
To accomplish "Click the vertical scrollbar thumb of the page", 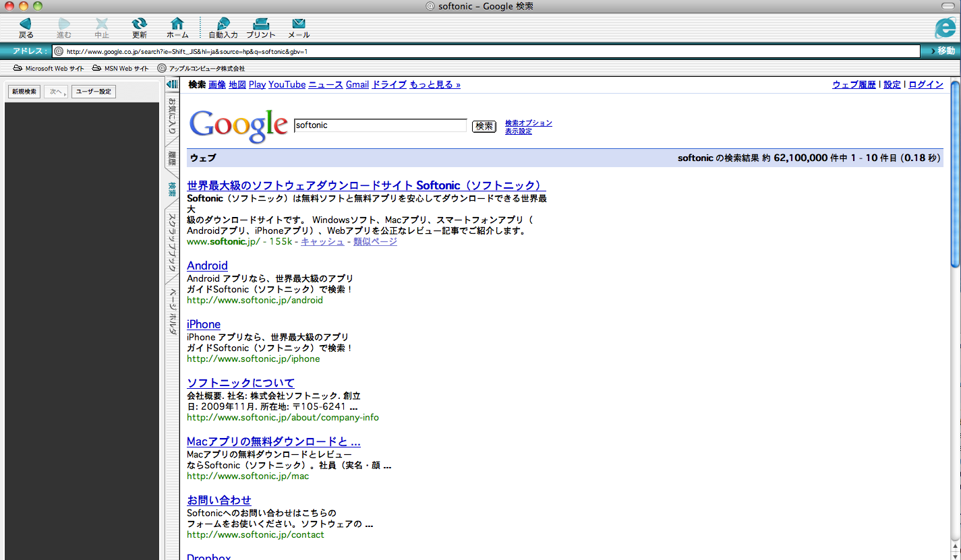I will [955, 175].
